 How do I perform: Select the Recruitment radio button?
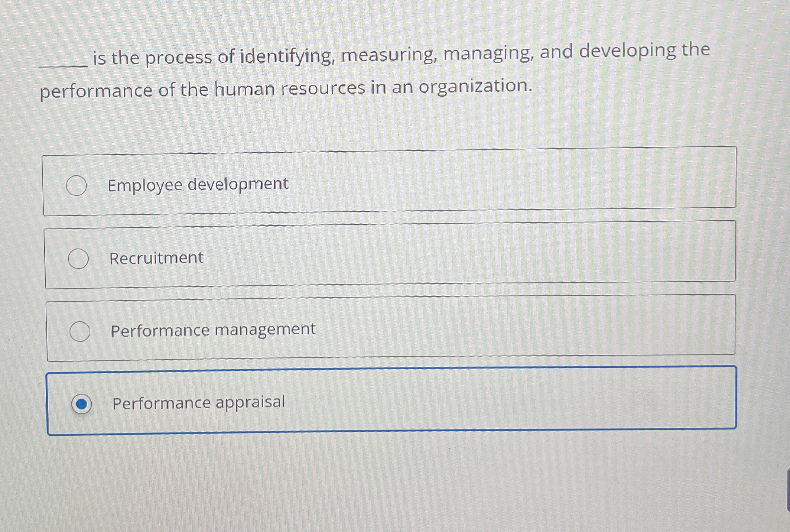[78, 259]
